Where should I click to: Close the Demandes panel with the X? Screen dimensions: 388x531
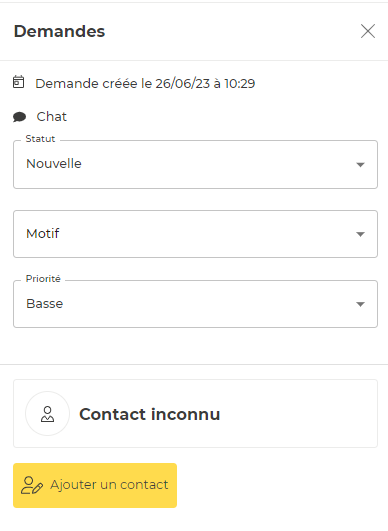click(368, 31)
